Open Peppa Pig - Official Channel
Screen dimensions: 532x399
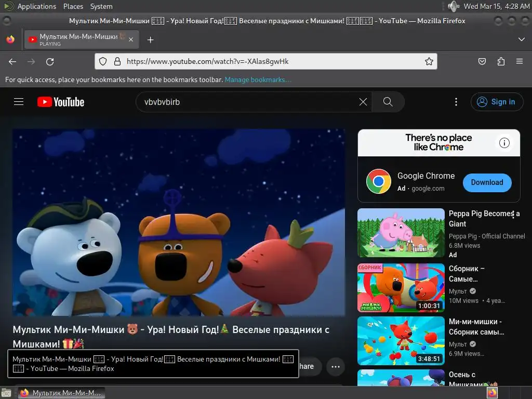click(486, 236)
